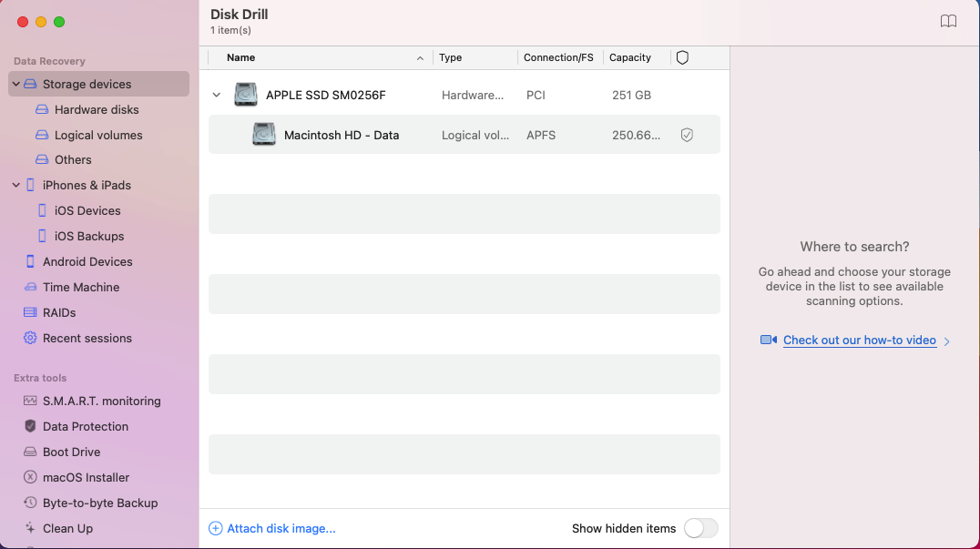This screenshot has width=980, height=549.
Task: Click the how-to video camera icon
Action: click(x=768, y=340)
